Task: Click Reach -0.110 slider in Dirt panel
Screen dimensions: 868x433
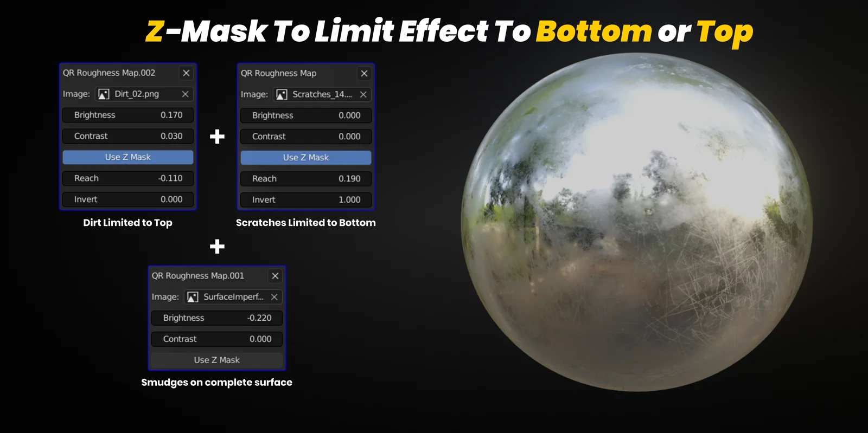Action: (x=128, y=178)
